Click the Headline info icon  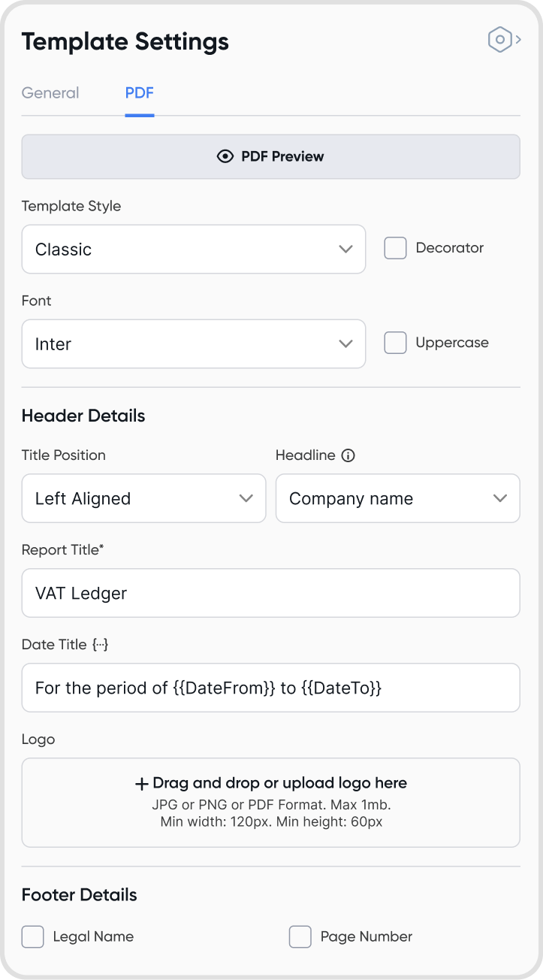[x=348, y=455]
